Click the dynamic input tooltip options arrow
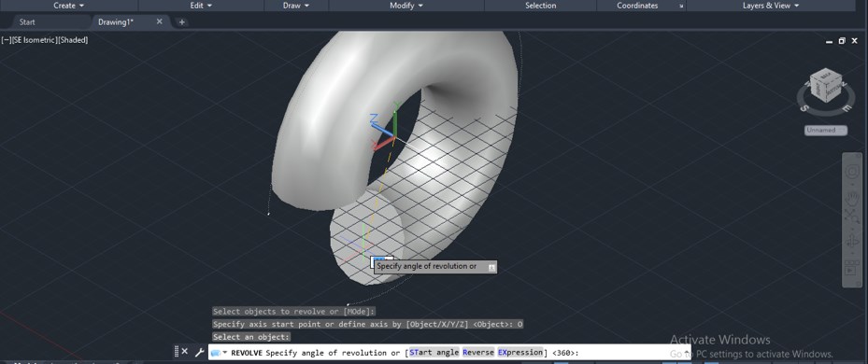The width and height of the screenshot is (868, 364). (491, 267)
